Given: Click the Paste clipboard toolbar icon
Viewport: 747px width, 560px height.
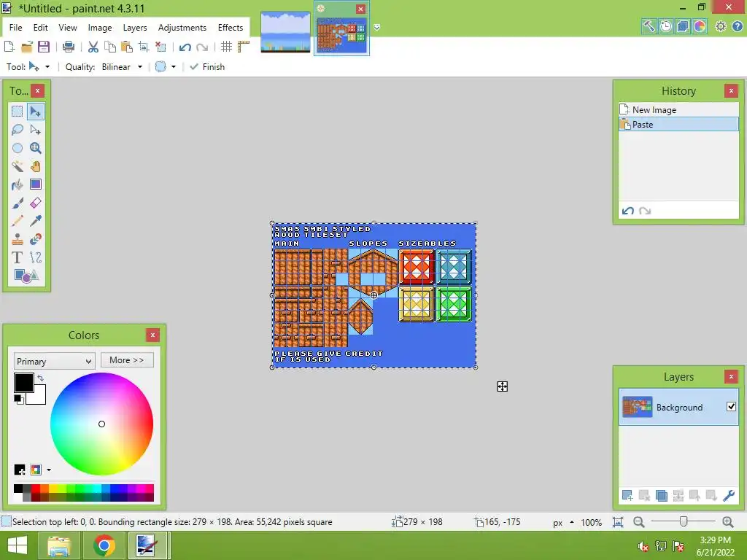Looking at the screenshot, I should [x=127, y=47].
